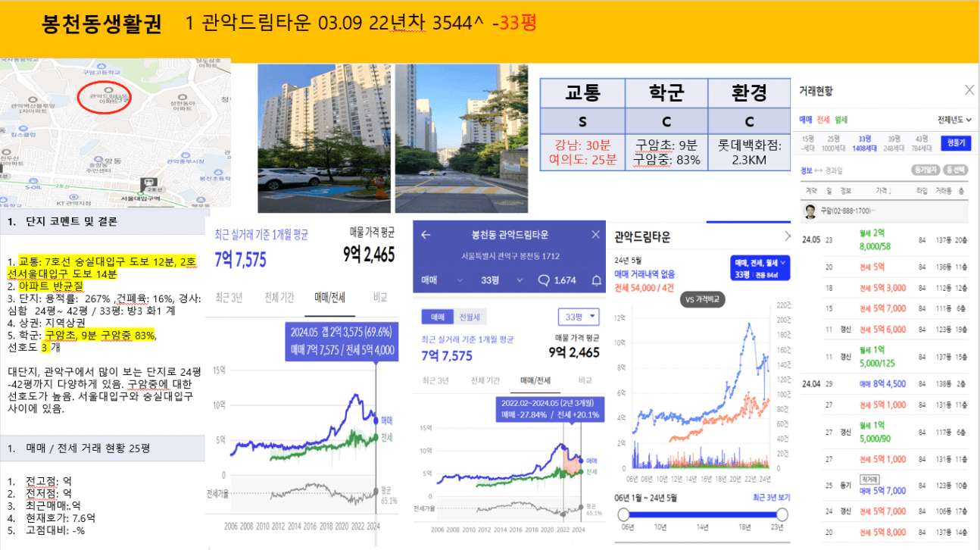This screenshot has height=550, width=980.
Task: Select 전체 기간 tab in the left chart
Action: [279, 297]
